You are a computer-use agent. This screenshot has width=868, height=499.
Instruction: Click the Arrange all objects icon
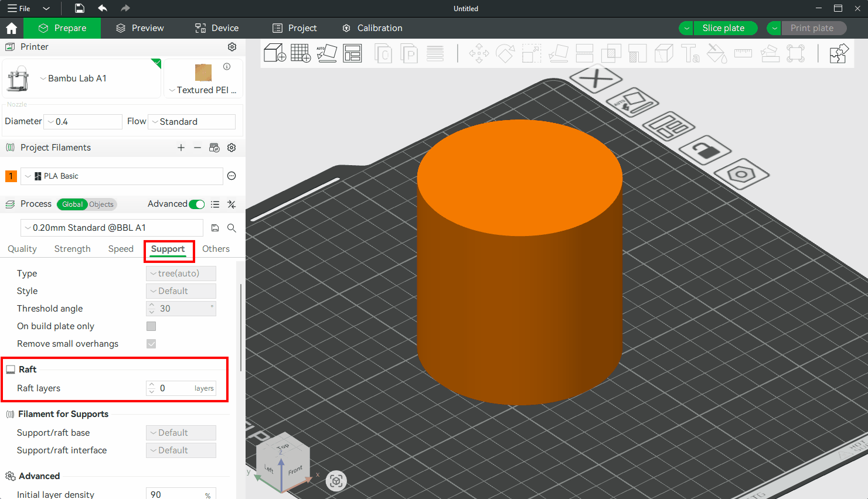pos(352,53)
